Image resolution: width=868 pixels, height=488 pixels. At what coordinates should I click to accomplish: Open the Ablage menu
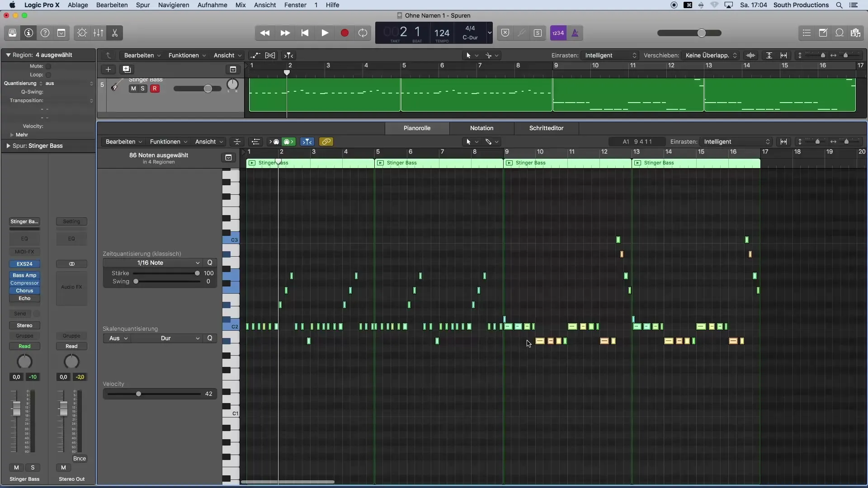(x=78, y=5)
